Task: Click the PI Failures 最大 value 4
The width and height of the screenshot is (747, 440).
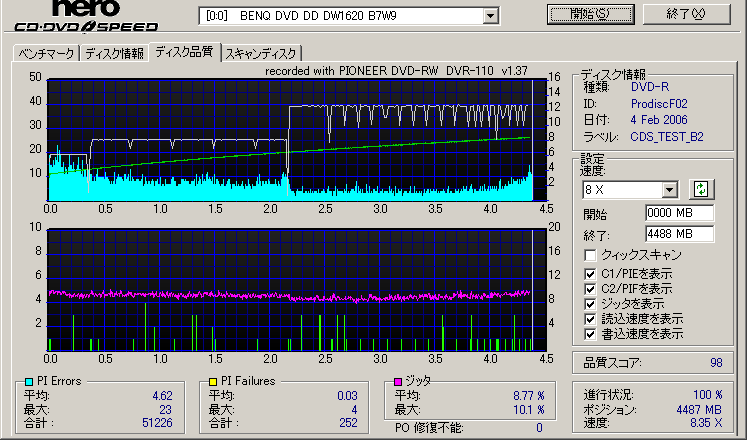Action: (354, 410)
